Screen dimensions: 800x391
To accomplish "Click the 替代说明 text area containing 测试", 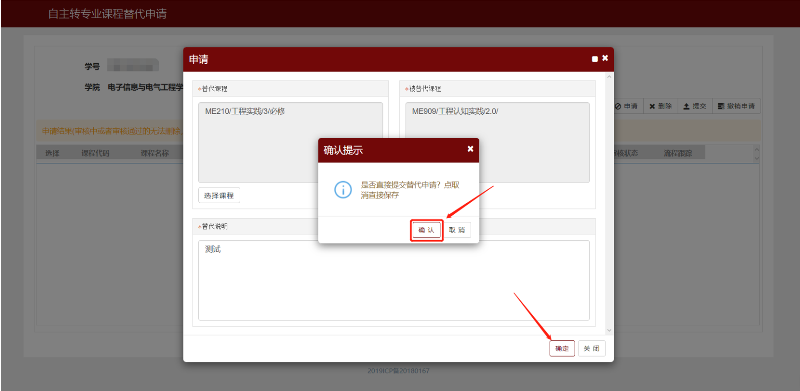I will pyautogui.click(x=393, y=280).
